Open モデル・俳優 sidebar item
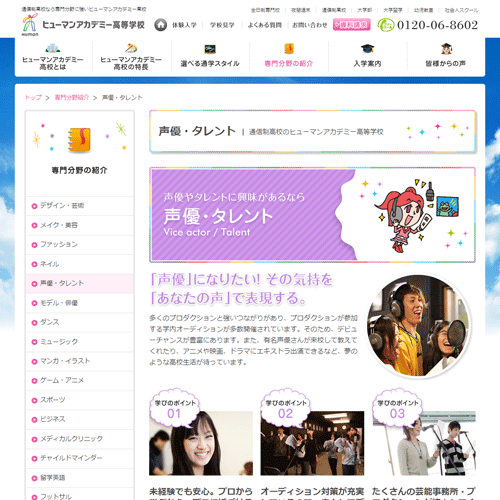The image size is (500, 500). click(x=80, y=303)
